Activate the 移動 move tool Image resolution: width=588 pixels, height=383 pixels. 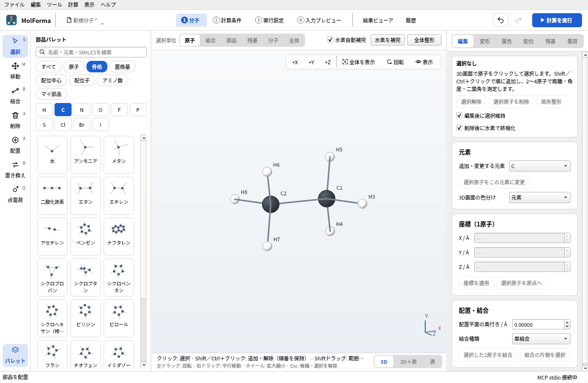[15, 71]
